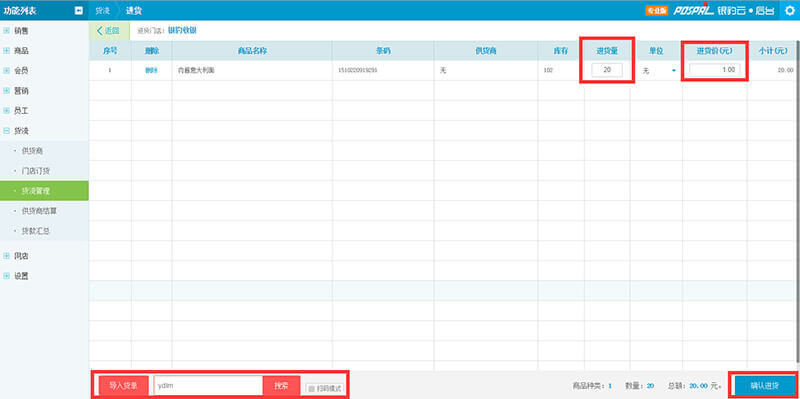The height and width of the screenshot is (399, 800).
Task: Click the 删除 link in row 1
Action: point(152,70)
